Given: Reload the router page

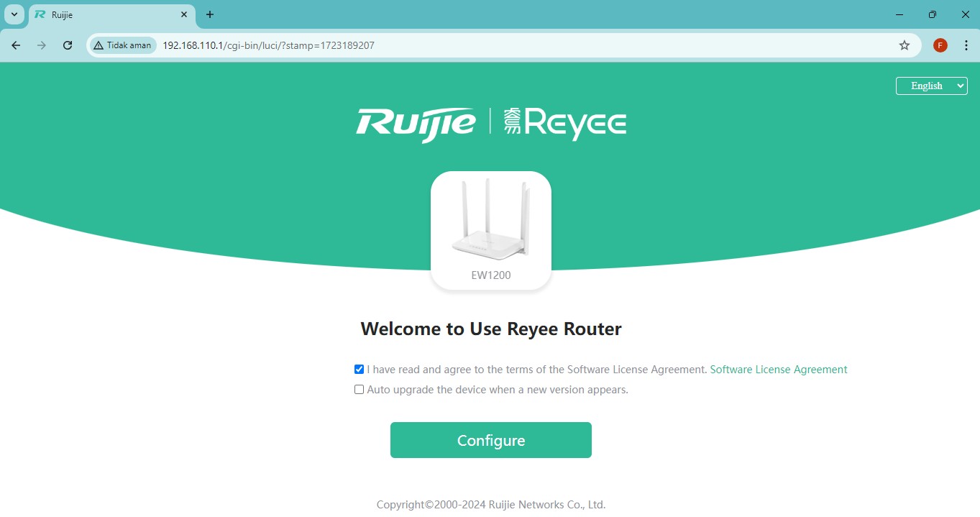Looking at the screenshot, I should (x=68, y=45).
